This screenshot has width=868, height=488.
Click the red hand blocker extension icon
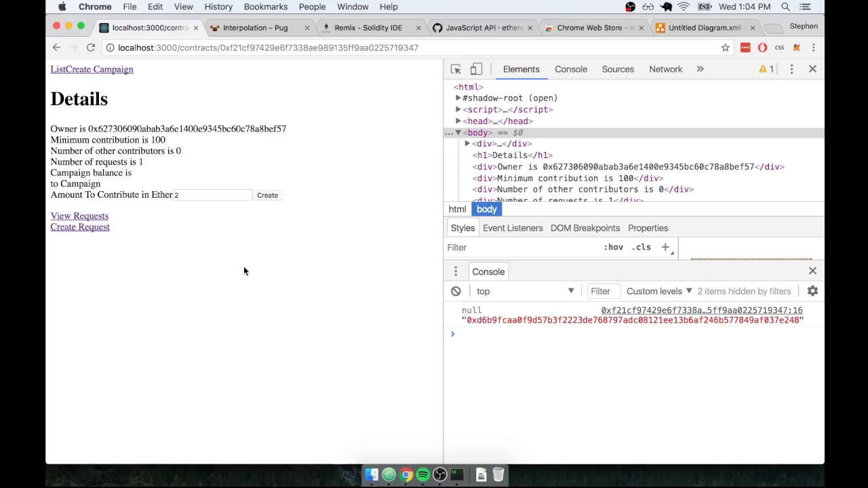762,47
